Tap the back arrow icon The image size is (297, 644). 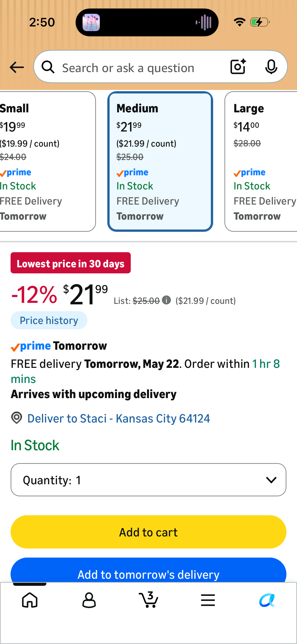point(17,67)
